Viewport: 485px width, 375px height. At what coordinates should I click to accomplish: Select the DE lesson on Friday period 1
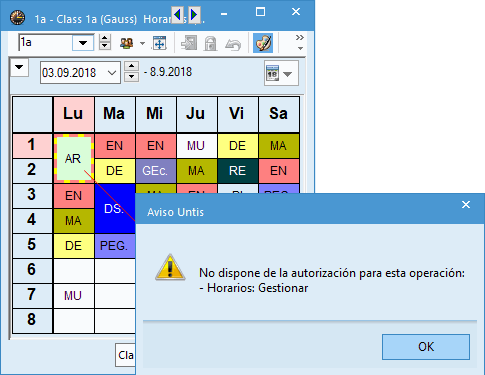(x=238, y=146)
